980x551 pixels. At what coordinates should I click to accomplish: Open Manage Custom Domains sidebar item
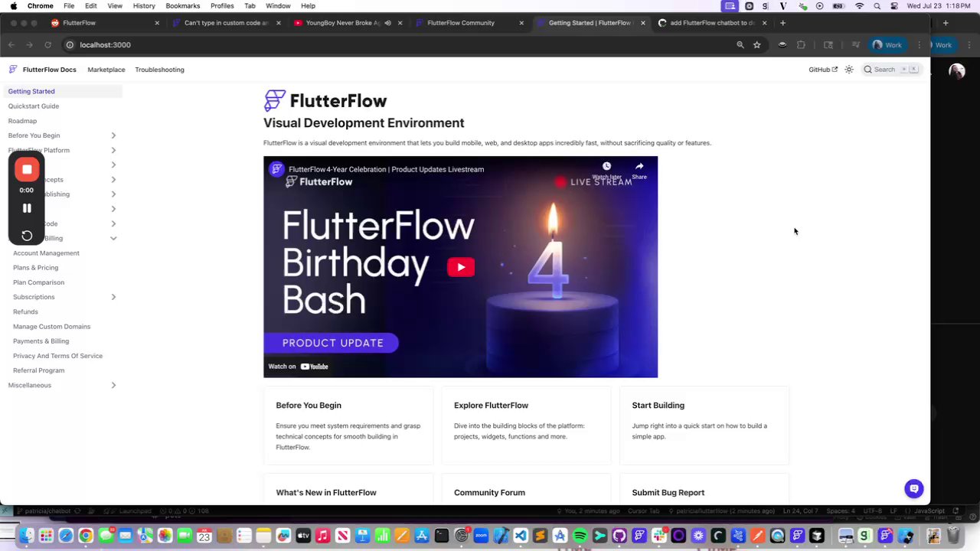tap(51, 327)
